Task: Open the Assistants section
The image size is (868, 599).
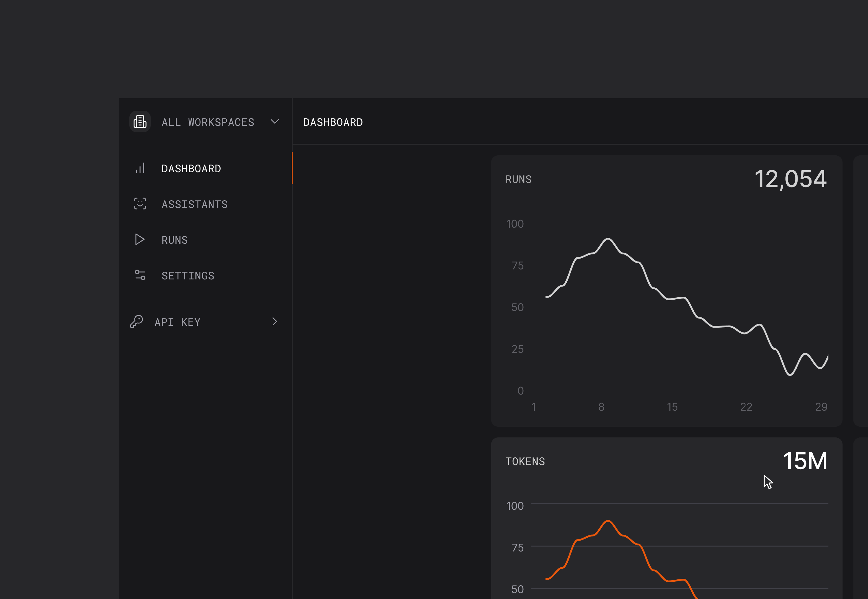Action: [x=194, y=204]
